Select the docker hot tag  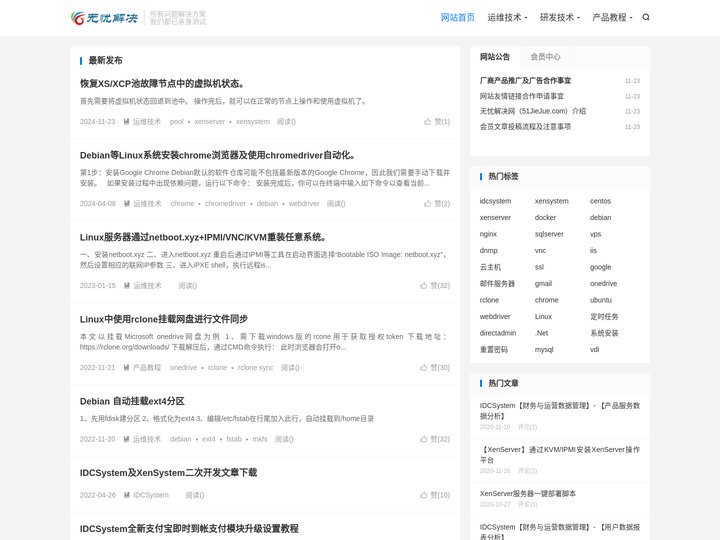pyautogui.click(x=546, y=218)
